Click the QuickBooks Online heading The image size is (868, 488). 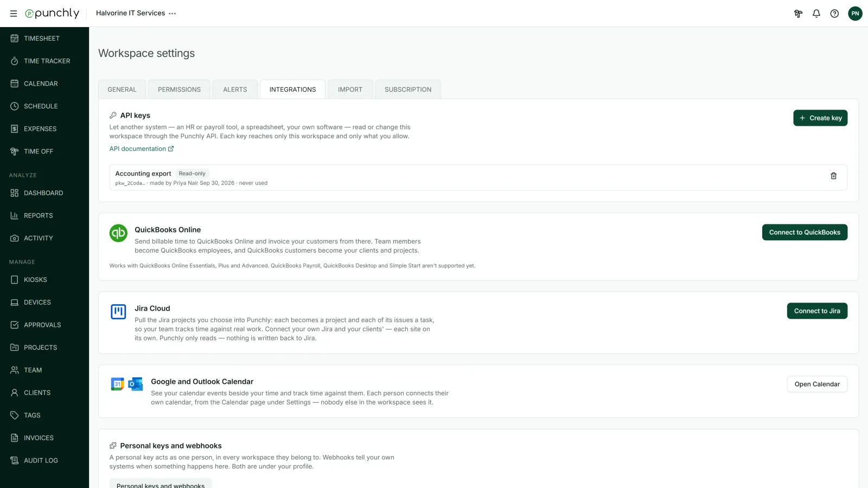(168, 230)
